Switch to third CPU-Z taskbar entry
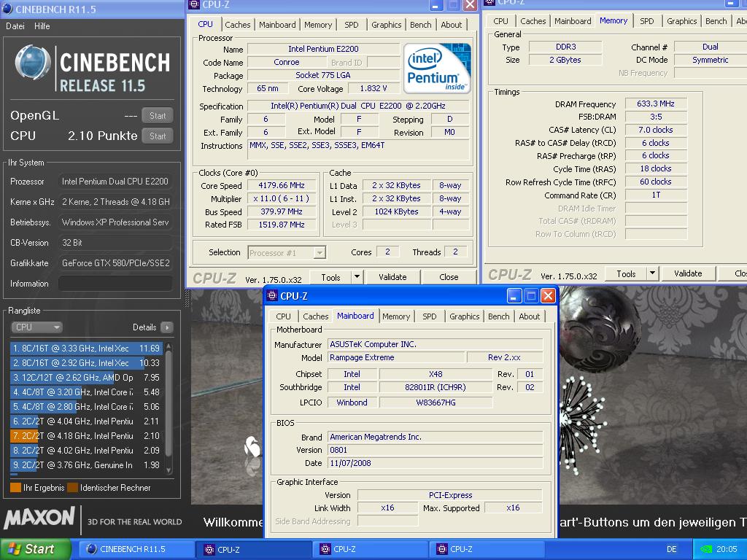747x560 pixels. point(486,550)
